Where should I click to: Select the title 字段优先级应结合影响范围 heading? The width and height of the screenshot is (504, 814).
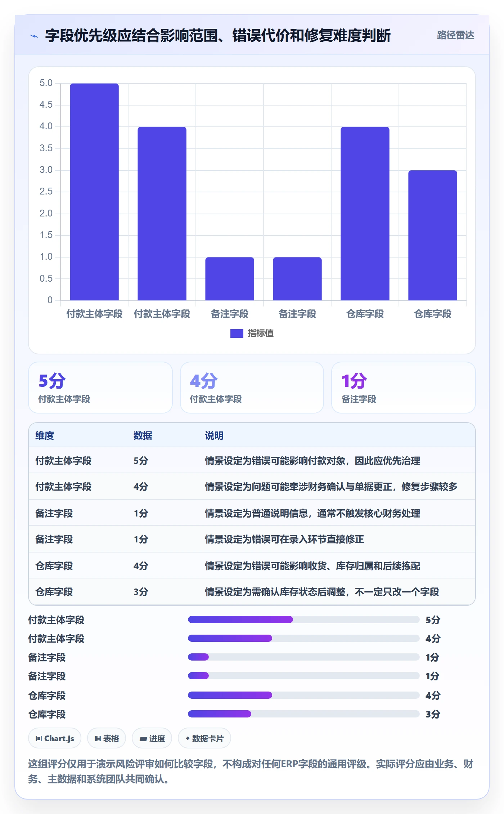(218, 36)
